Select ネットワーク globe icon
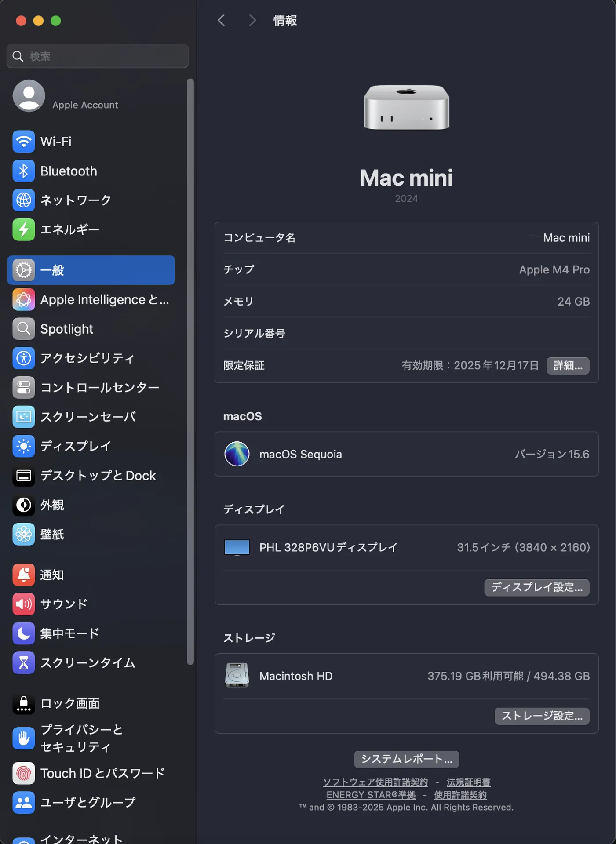The width and height of the screenshot is (616, 844). [24, 200]
